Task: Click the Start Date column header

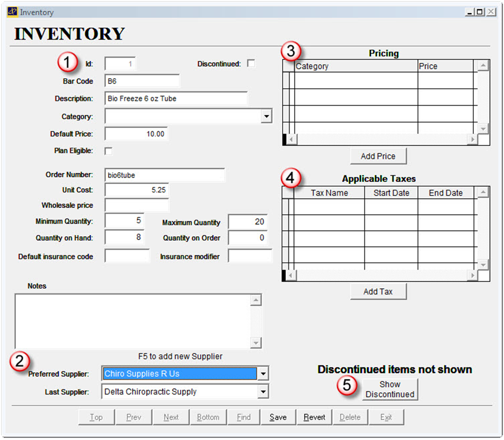Action: [391, 193]
